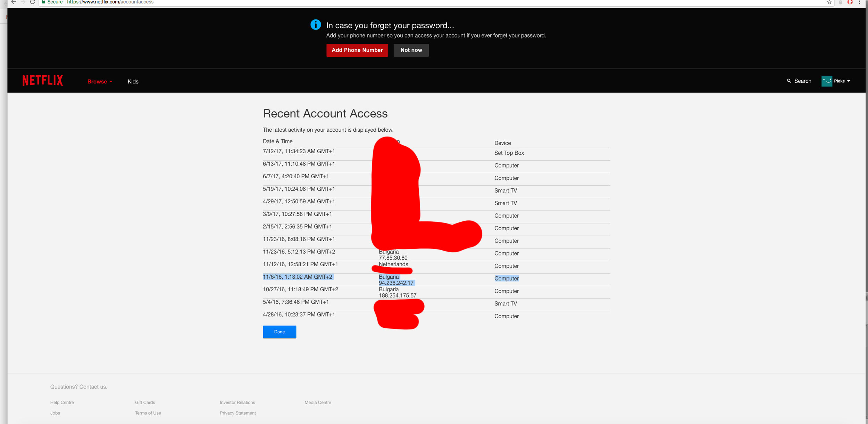The height and width of the screenshot is (424, 868).
Task: Click the highlighted 'Computer' device entry
Action: pos(507,278)
